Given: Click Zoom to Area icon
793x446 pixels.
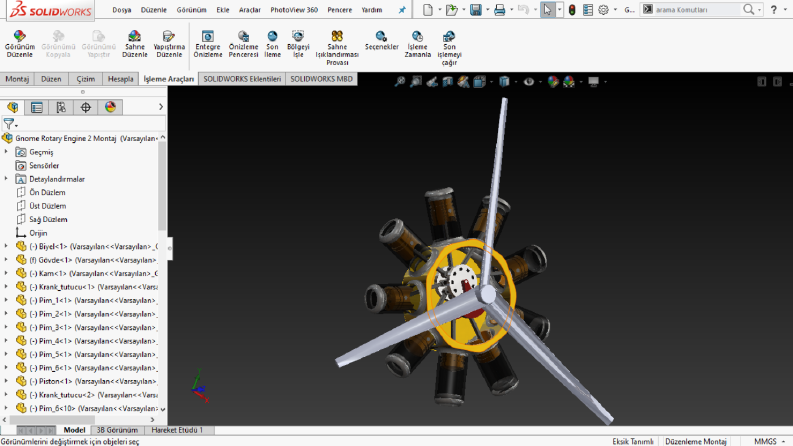Looking at the screenshot, I should point(416,81).
